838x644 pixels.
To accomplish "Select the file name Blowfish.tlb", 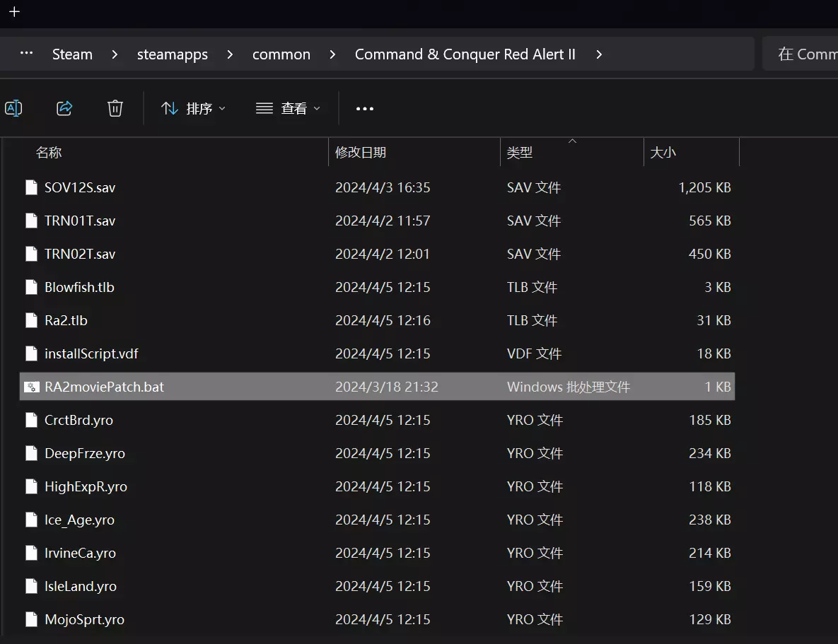I will point(79,287).
